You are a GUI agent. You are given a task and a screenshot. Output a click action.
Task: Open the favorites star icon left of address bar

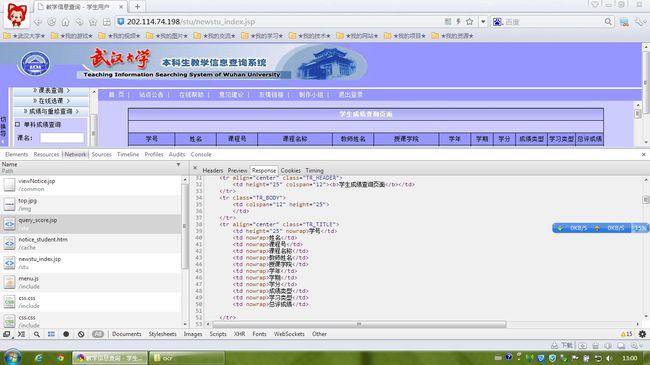(93, 22)
